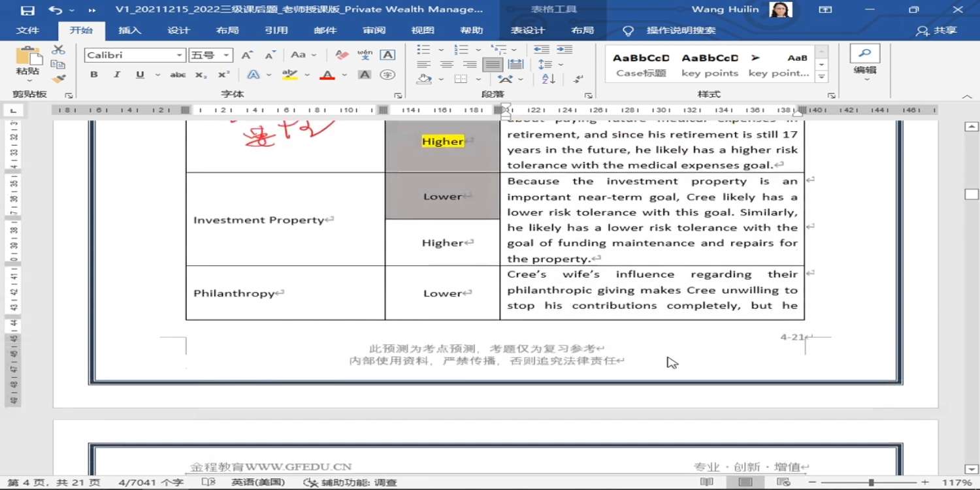Viewport: 980px width, 490px height.
Task: Switch to the 插入 ribbon tab
Action: click(x=129, y=31)
